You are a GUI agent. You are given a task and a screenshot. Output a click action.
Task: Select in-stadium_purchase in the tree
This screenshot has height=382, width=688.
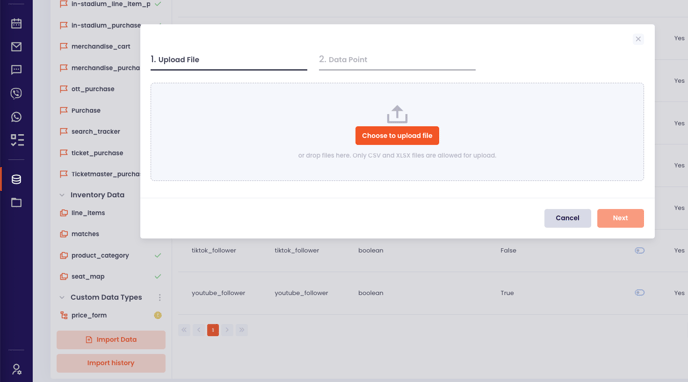(x=106, y=25)
